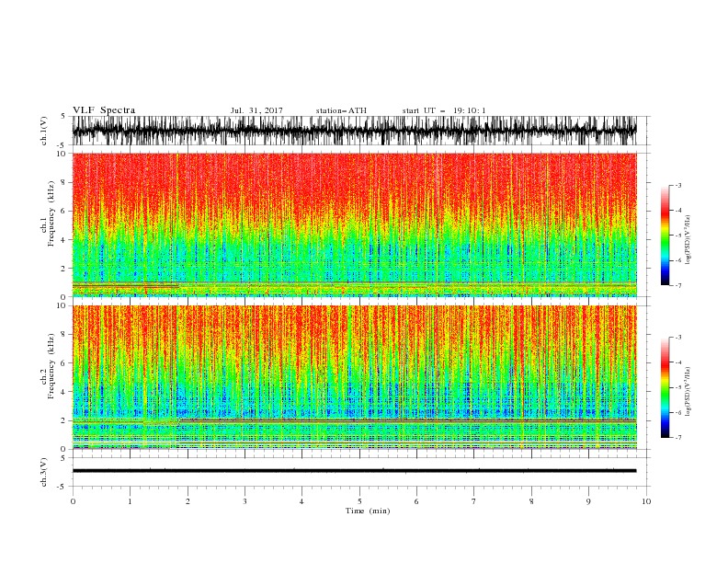
Task: Click the upper PSD color scale bar
Action: click(665, 236)
